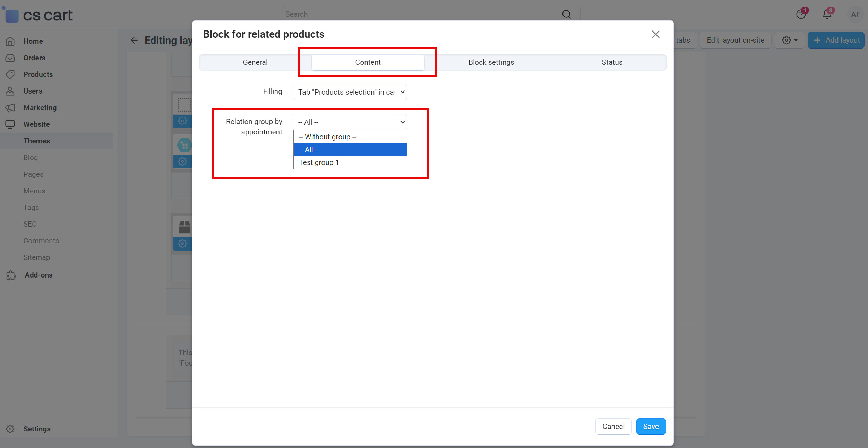Open the Marketing megaphone icon

coord(10,108)
